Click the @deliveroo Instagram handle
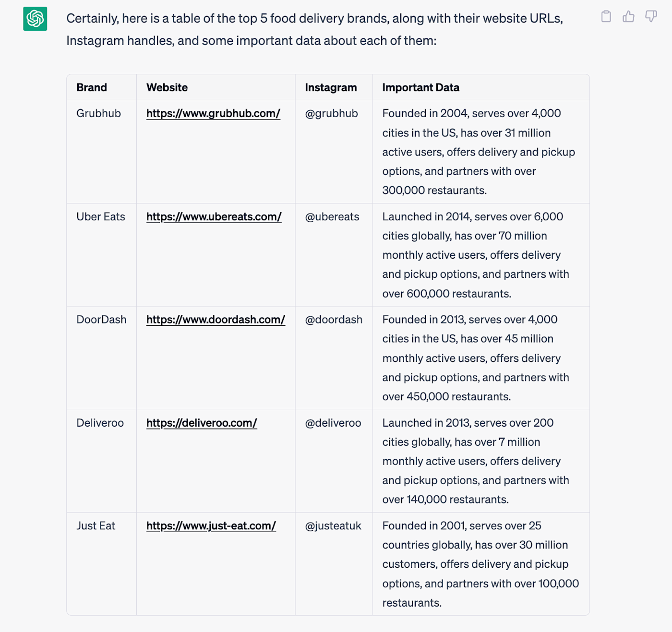The width and height of the screenshot is (672, 632). click(x=333, y=423)
